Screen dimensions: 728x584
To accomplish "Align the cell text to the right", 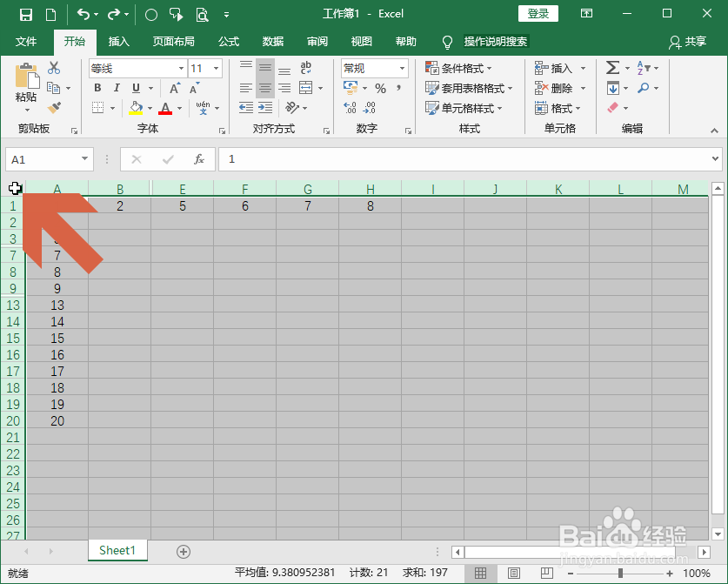I will (x=284, y=88).
